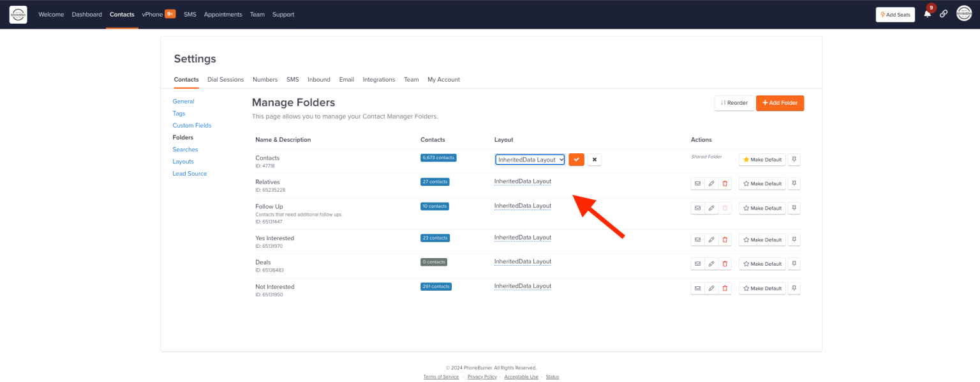The height and width of the screenshot is (382, 980).
Task: Change layout of Follow Up folder
Action: pyautogui.click(x=523, y=206)
